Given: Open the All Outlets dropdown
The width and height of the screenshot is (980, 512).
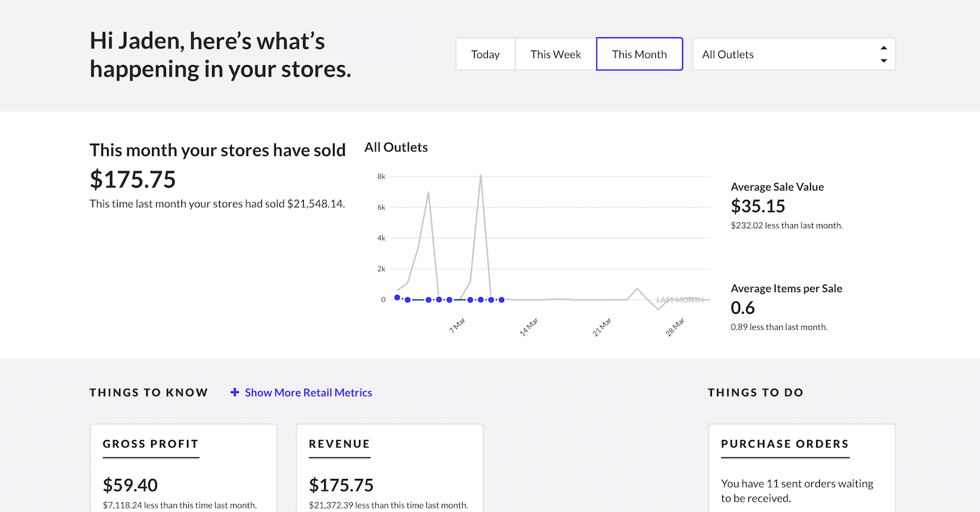Looking at the screenshot, I should pyautogui.click(x=794, y=55).
